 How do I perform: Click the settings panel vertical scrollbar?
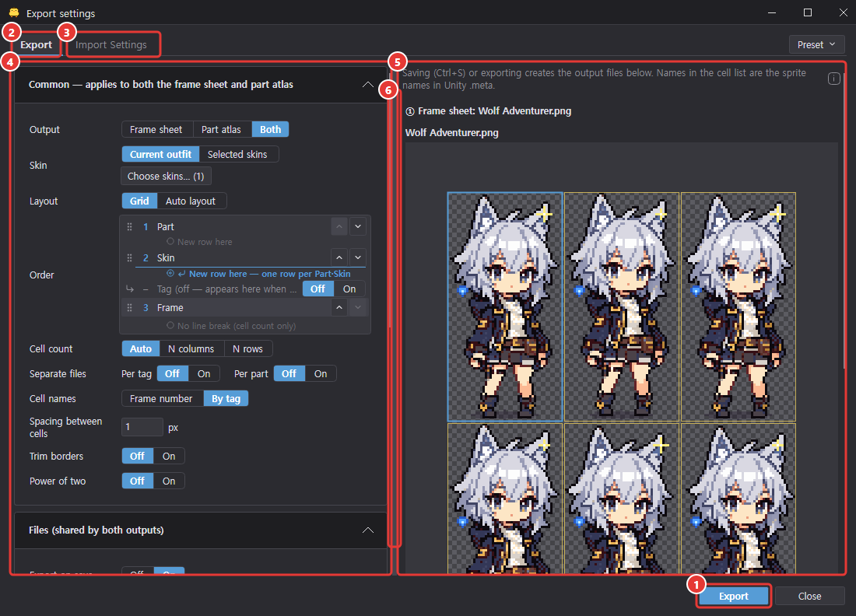point(390,199)
